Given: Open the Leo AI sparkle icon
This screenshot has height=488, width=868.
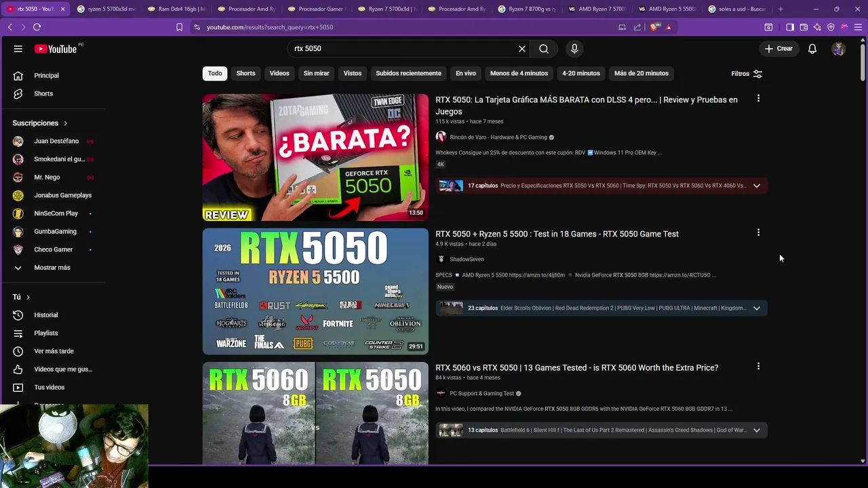Looking at the screenshot, I should click(817, 27).
